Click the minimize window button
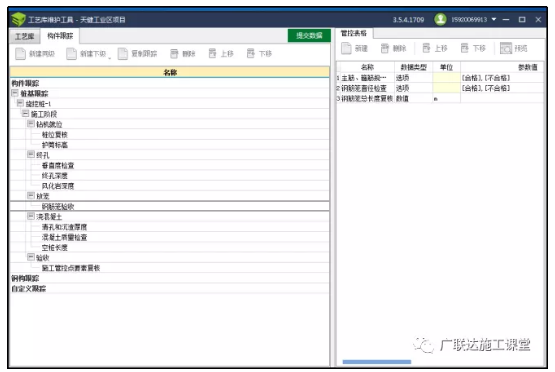This screenshot has height=372, width=555. 506,19
